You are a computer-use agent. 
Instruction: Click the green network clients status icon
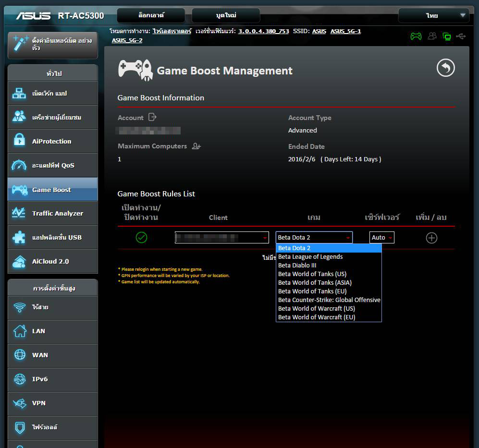click(447, 36)
